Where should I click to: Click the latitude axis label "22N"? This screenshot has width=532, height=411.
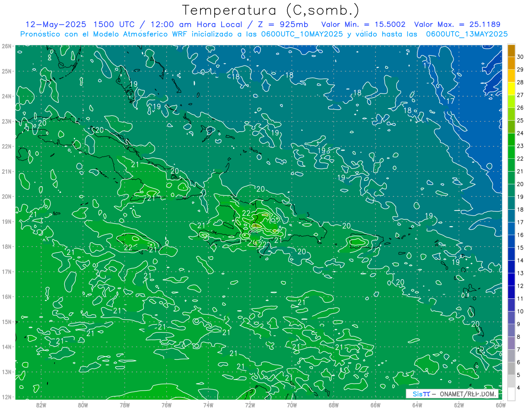[6, 146]
